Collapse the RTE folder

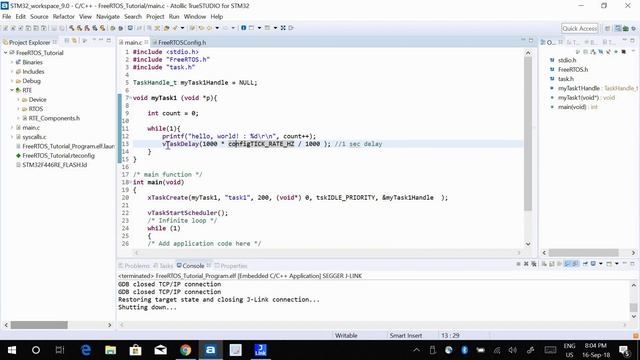[x=12, y=90]
